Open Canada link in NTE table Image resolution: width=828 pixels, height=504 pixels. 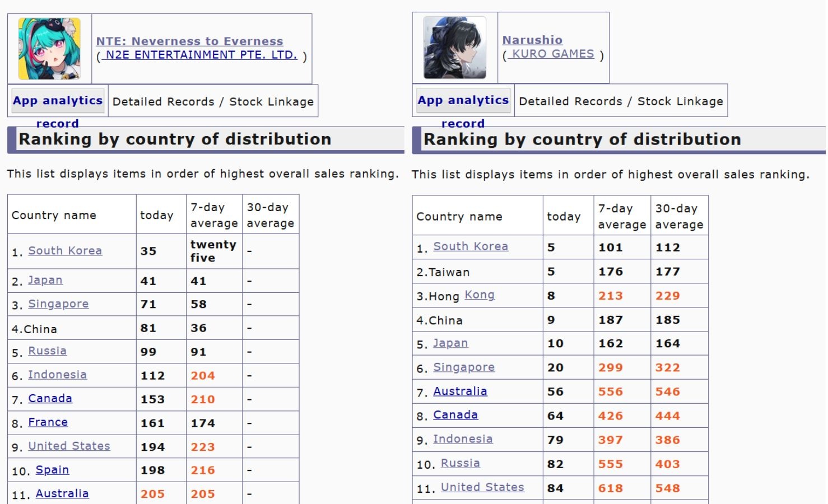[x=50, y=398]
